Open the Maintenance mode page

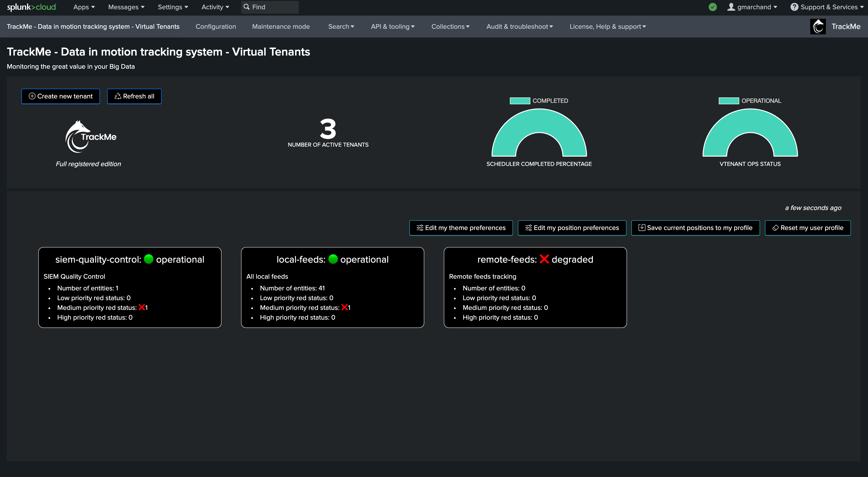click(x=281, y=27)
